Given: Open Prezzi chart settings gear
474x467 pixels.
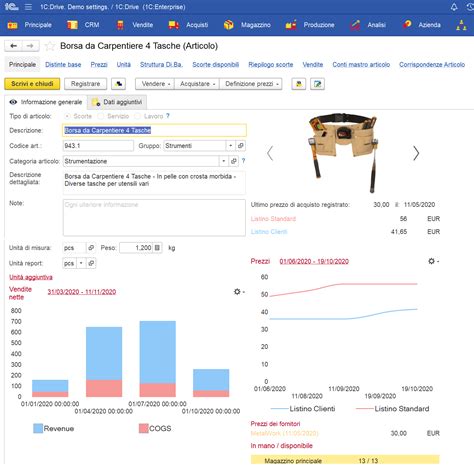Looking at the screenshot, I should [x=433, y=261].
